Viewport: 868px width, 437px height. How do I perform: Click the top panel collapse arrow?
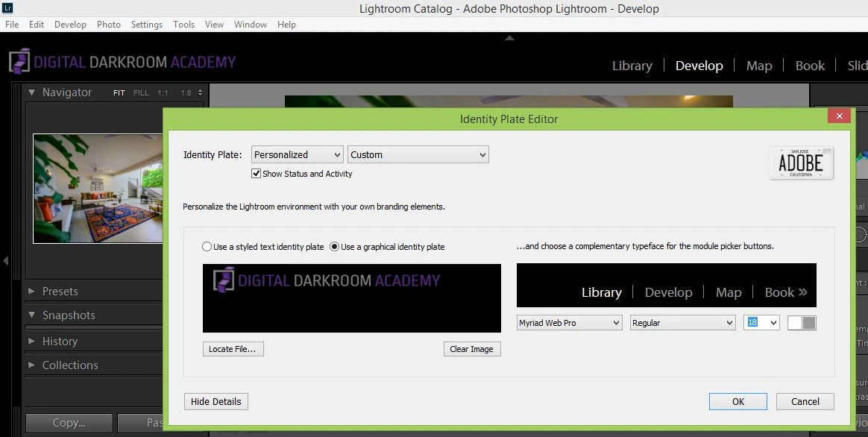tap(510, 38)
